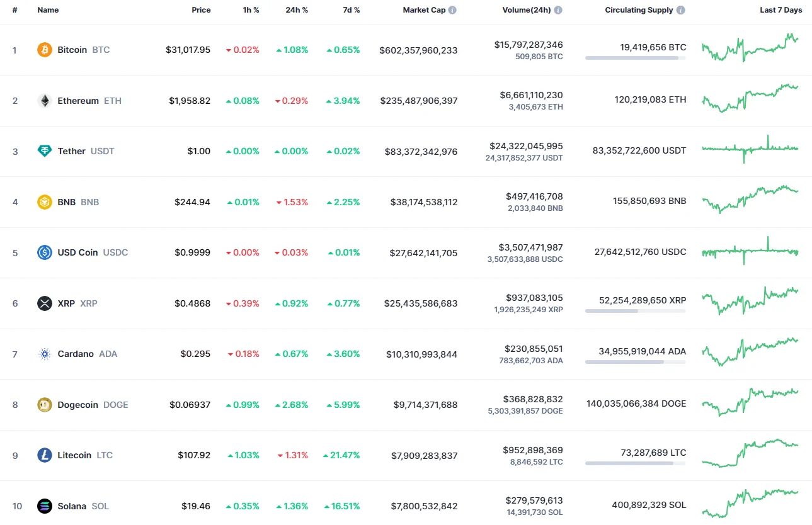This screenshot has width=812, height=525.
Task: Click Bitcoin's circulating supply progress bar
Action: 635,58
